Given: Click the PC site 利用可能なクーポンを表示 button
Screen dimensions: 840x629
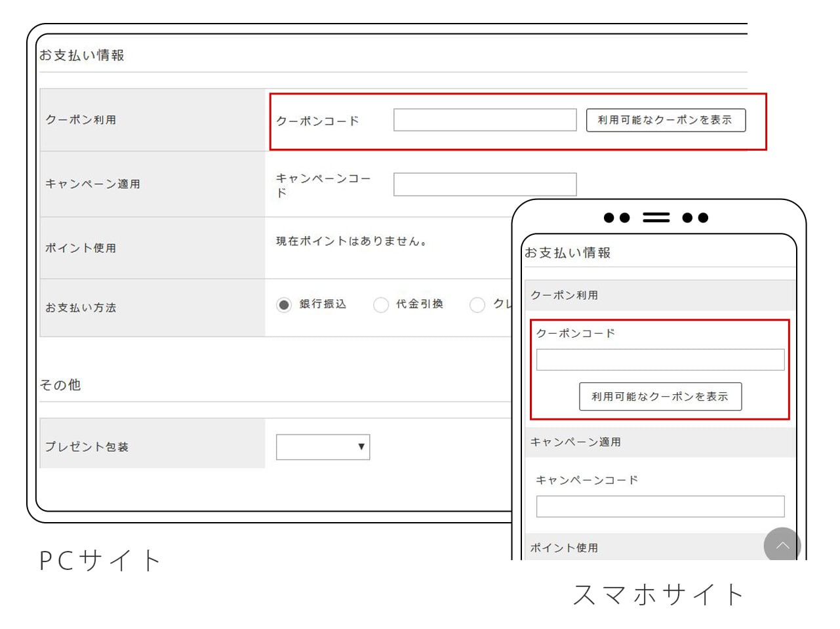Looking at the screenshot, I should pyautogui.click(x=666, y=120).
